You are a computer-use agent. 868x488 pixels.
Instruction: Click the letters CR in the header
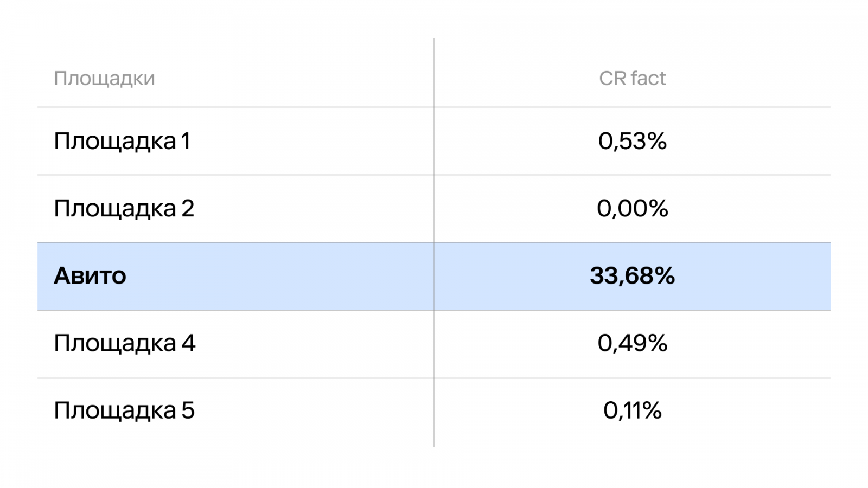613,78
